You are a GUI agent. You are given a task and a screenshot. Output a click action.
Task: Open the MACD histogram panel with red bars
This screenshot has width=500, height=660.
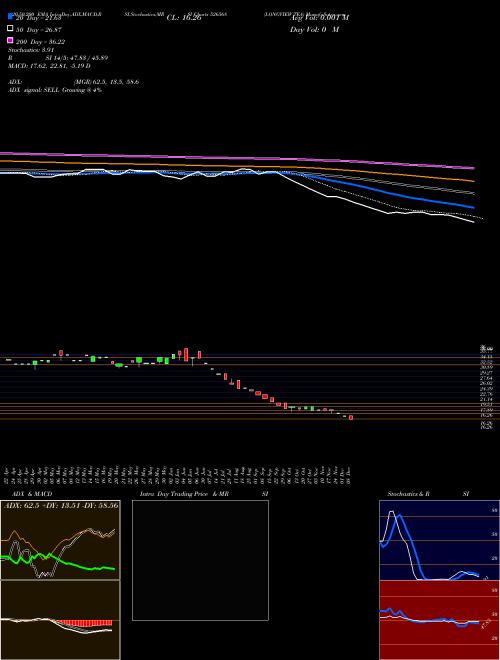tap(60, 620)
